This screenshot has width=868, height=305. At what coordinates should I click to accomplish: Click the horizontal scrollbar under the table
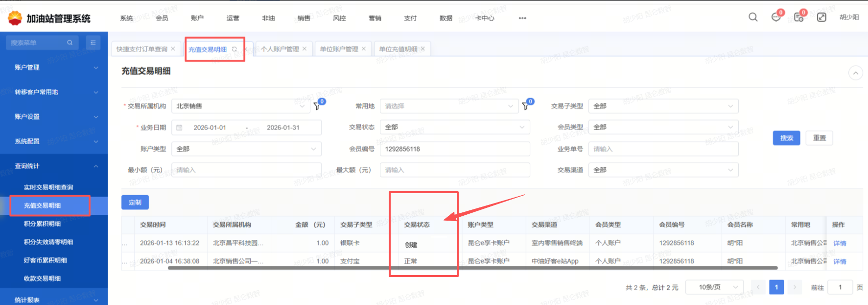[472, 268]
